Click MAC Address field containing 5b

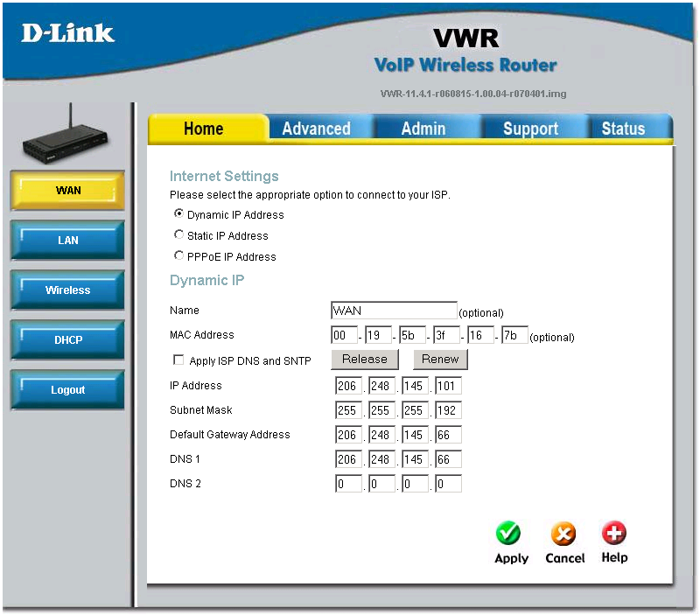coord(412,335)
